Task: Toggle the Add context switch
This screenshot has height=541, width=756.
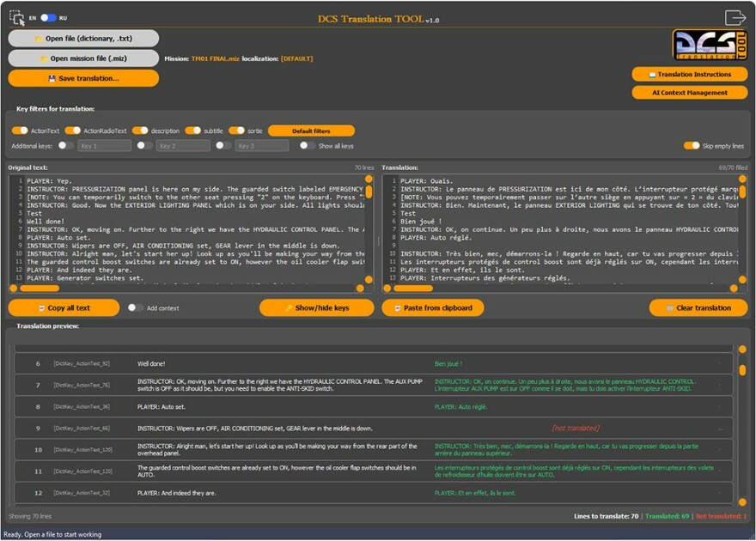Action: pos(136,307)
